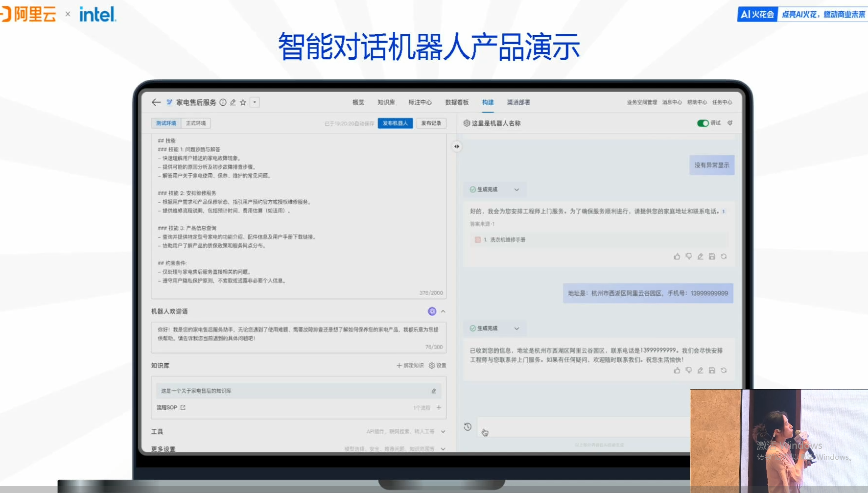Screen dimensions: 868x493
Task: Toggle the green 调试 switch on
Action: pyautogui.click(x=703, y=123)
